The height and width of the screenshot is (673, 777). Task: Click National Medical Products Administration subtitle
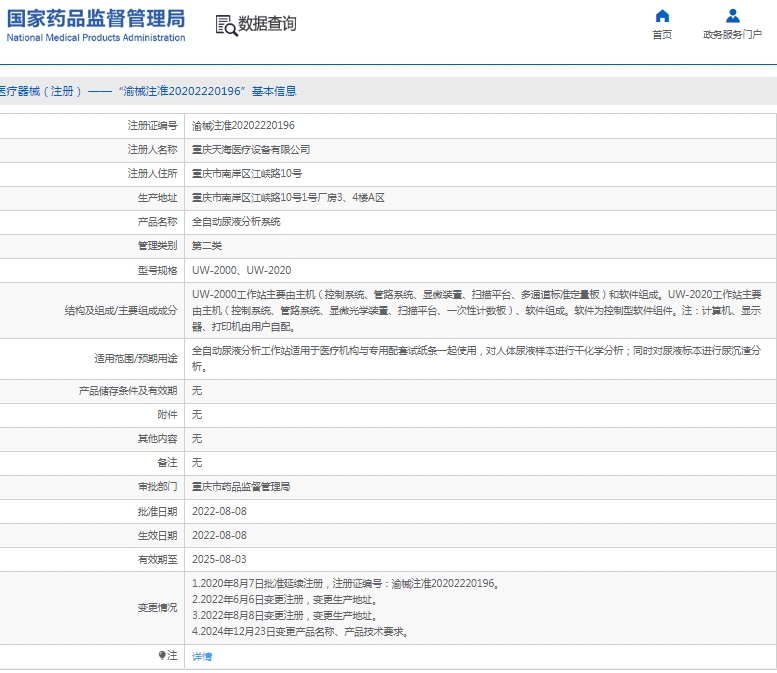[96, 38]
